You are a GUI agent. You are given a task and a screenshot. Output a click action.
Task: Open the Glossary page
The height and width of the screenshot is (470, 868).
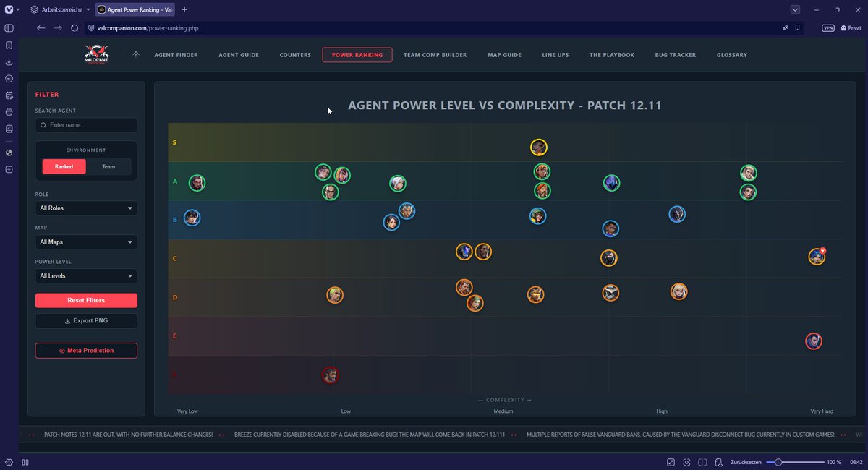[x=732, y=55]
